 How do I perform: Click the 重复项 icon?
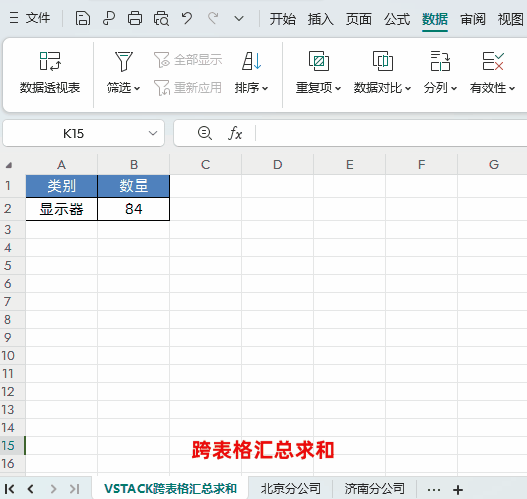319,61
